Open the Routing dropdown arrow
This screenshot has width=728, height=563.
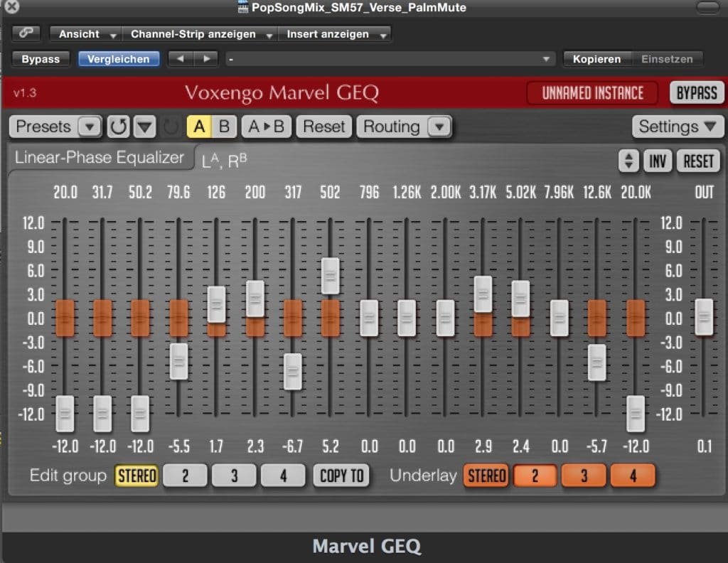click(439, 127)
